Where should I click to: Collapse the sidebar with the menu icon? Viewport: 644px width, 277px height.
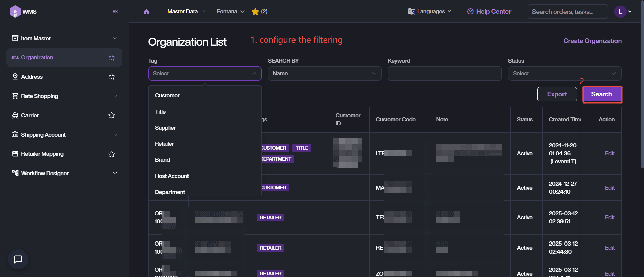(115, 12)
